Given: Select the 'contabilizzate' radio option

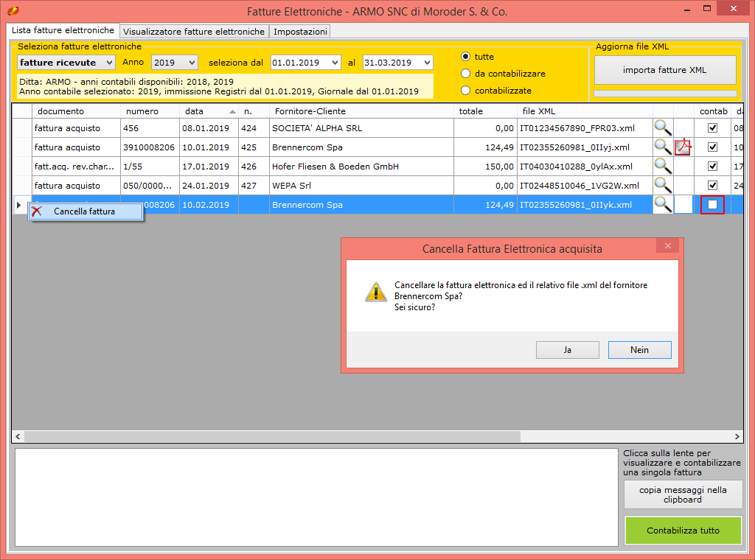Looking at the screenshot, I should (x=465, y=91).
